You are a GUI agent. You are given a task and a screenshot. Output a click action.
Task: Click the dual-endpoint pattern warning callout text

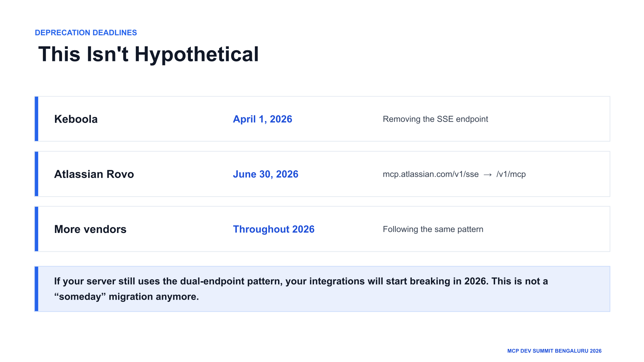(x=301, y=289)
